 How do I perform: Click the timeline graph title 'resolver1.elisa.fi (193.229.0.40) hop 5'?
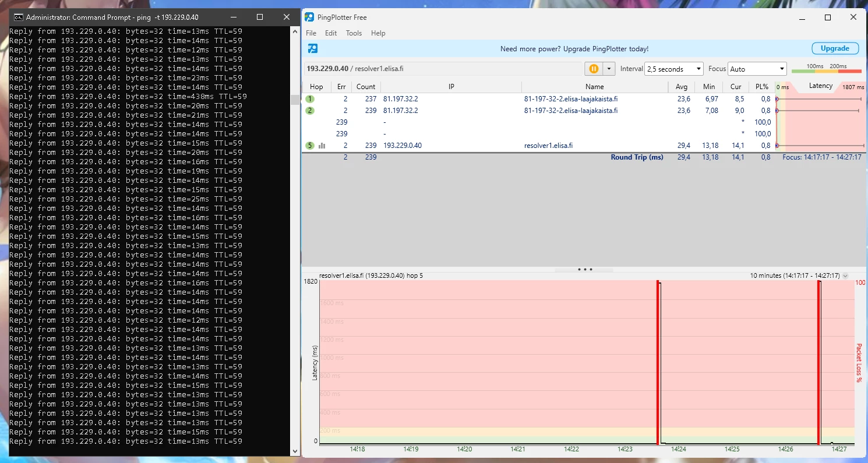pos(371,275)
